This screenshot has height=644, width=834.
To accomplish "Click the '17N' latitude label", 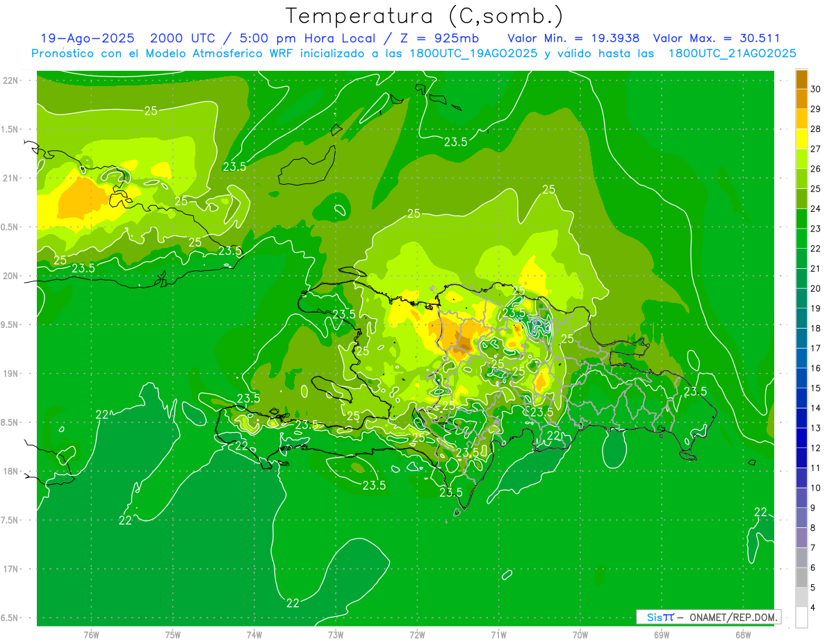I will pyautogui.click(x=11, y=569).
